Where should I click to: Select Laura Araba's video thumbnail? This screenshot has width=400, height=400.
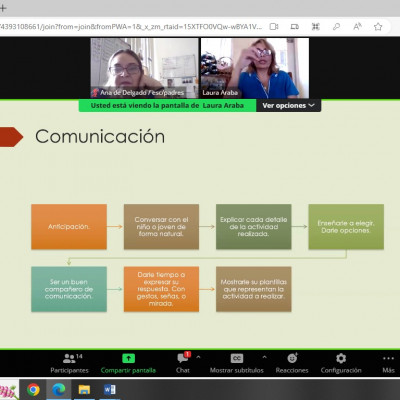(255, 68)
